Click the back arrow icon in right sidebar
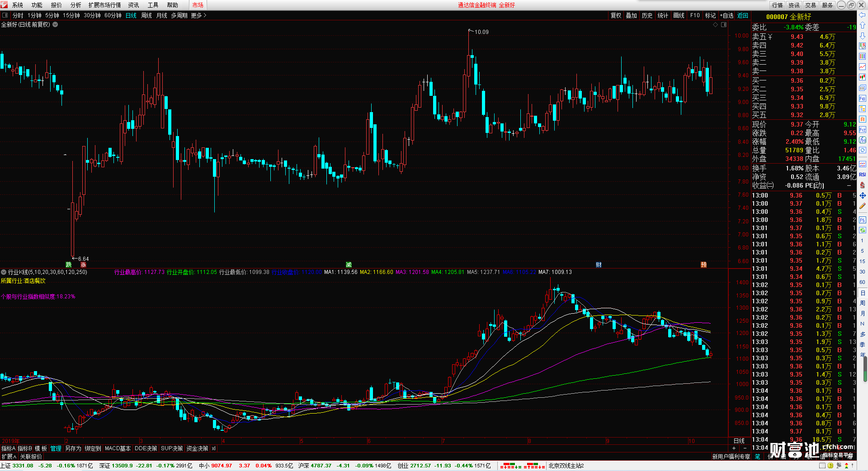Viewport: 868px width, 471px height. tap(863, 15)
